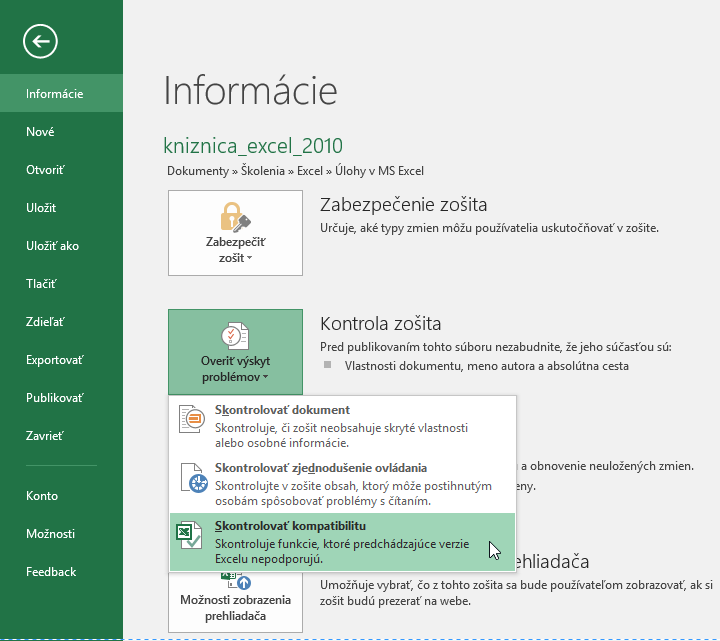Select the Informácie tab in sidebar
Screen dimensions: 720x641
click(x=62, y=93)
